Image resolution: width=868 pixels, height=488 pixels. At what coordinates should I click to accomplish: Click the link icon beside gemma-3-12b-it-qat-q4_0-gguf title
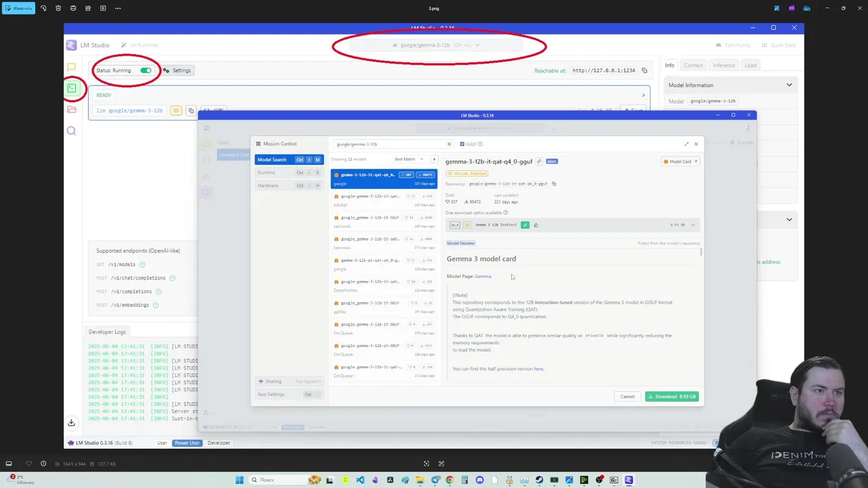(x=539, y=161)
